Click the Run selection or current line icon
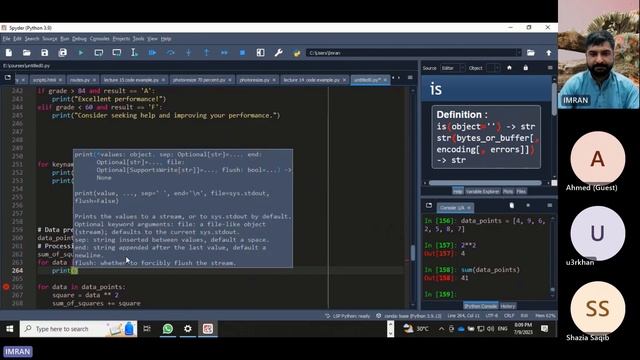 134,53
